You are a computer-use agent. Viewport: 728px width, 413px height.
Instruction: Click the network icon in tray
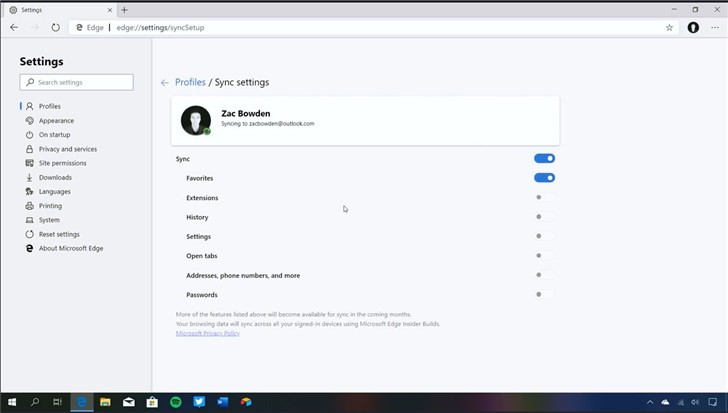(x=681, y=402)
